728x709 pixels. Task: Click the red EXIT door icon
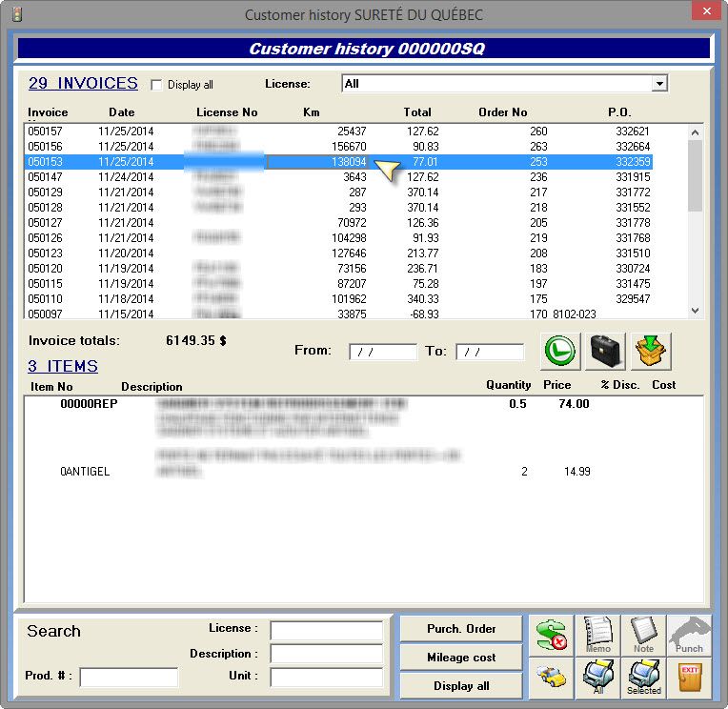(x=689, y=678)
